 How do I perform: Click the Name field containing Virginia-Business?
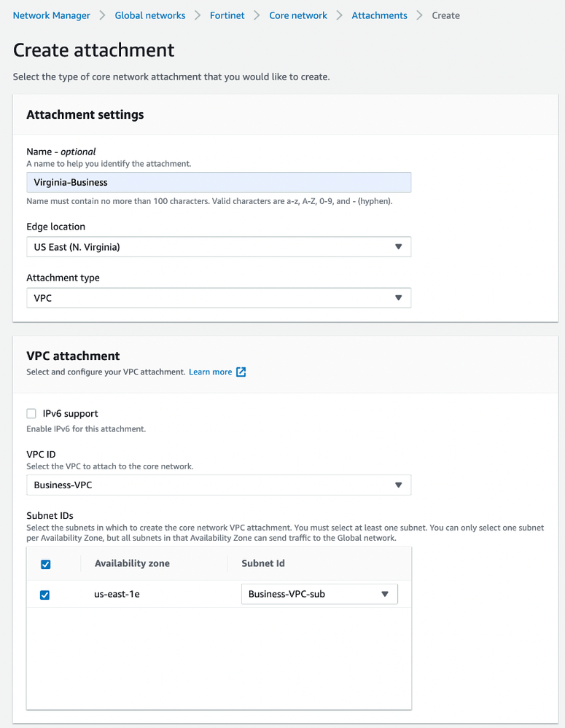(219, 182)
